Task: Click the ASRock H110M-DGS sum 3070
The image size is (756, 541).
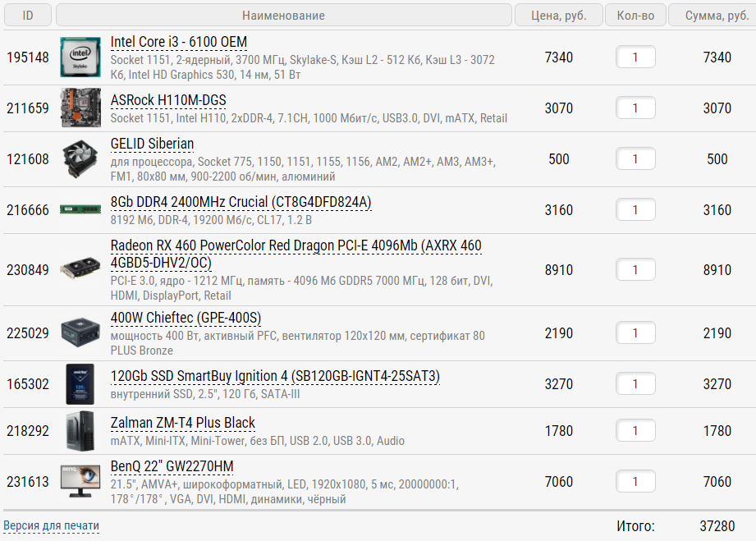Action: (717, 108)
